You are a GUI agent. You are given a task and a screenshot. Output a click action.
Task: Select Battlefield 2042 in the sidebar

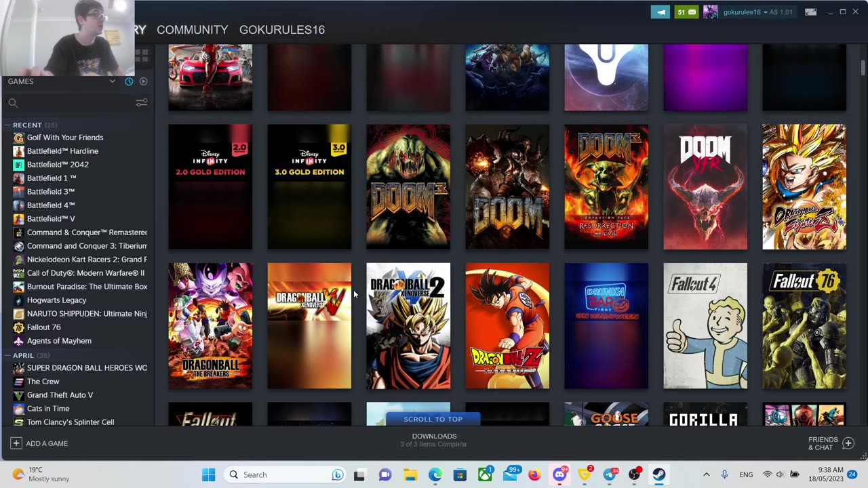tap(58, 165)
